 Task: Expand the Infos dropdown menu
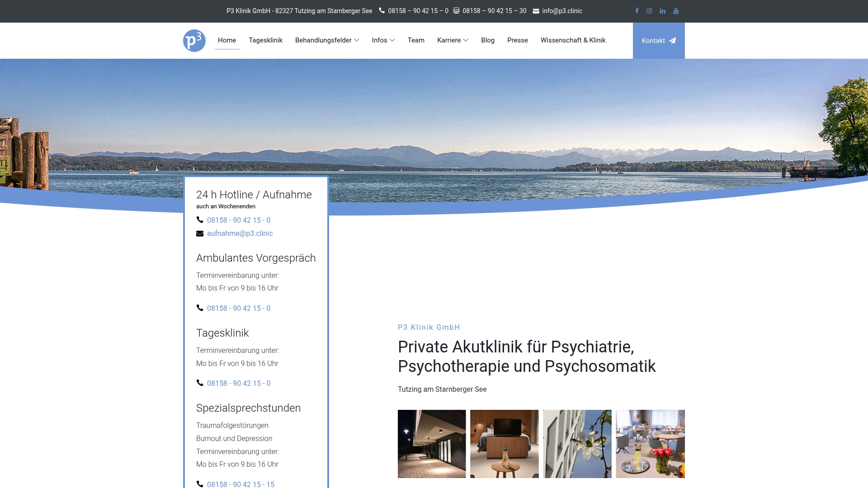pyautogui.click(x=383, y=40)
